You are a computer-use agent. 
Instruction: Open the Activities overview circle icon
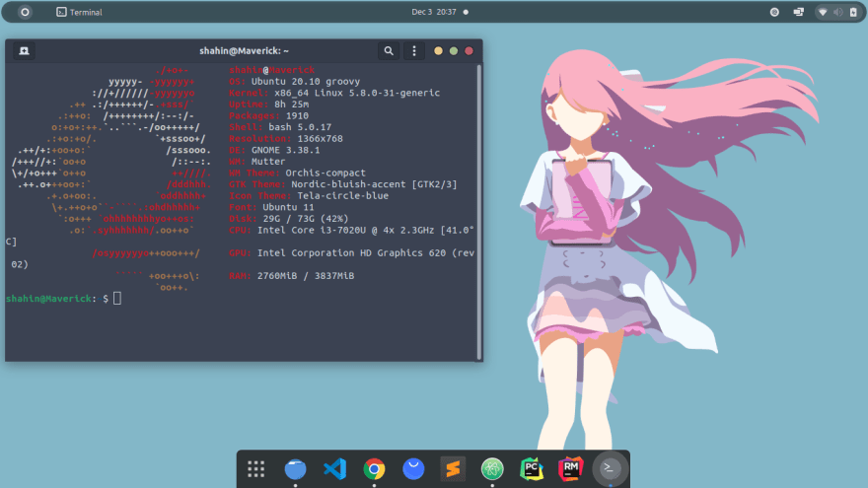point(25,12)
